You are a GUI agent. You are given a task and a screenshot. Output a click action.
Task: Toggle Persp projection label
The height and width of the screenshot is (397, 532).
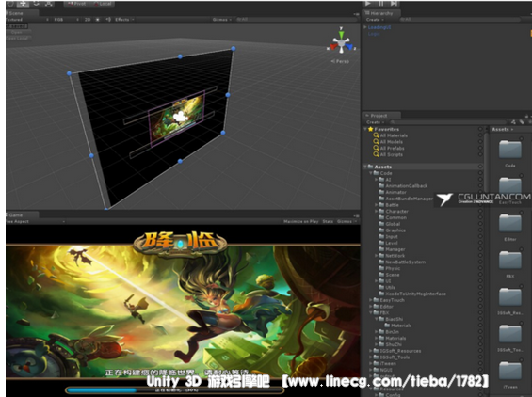340,61
